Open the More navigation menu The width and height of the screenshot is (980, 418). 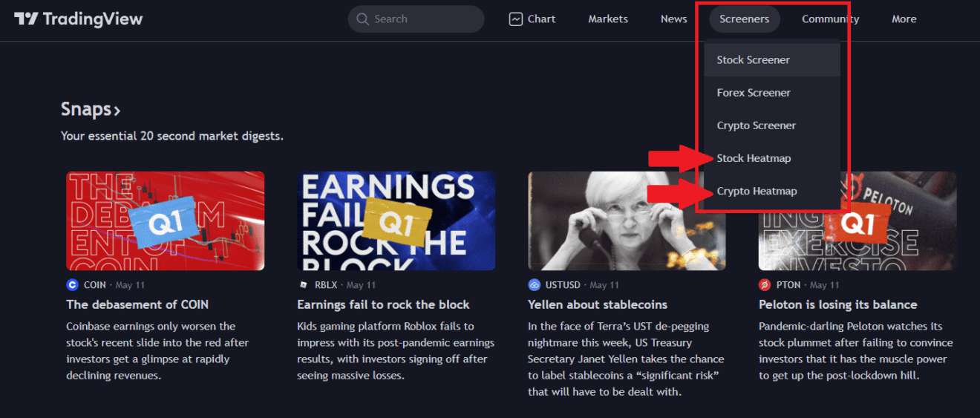point(904,19)
